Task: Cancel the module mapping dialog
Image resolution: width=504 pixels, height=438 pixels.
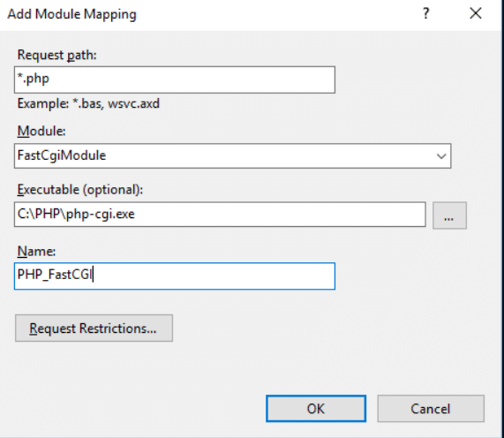Action: tap(431, 408)
